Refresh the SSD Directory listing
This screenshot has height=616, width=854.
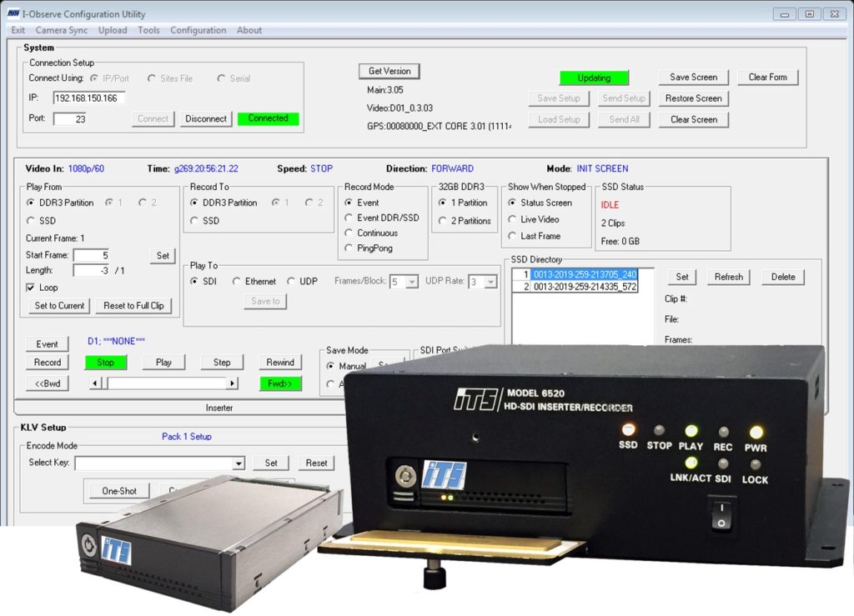pos(731,276)
